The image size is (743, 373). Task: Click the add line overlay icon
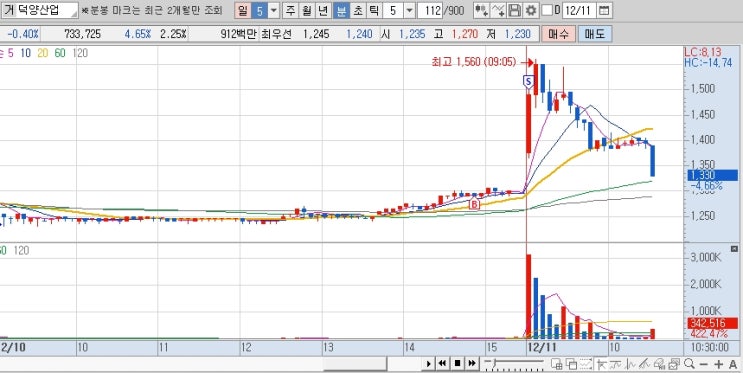point(498,10)
